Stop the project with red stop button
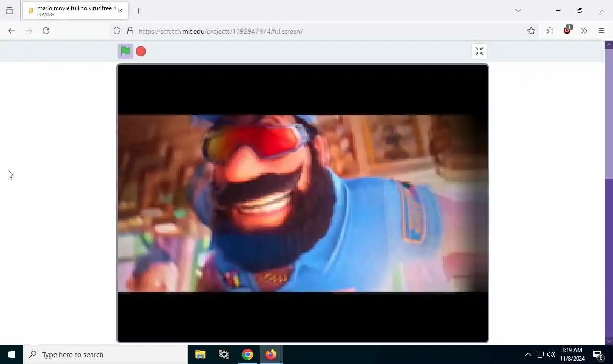 (141, 51)
